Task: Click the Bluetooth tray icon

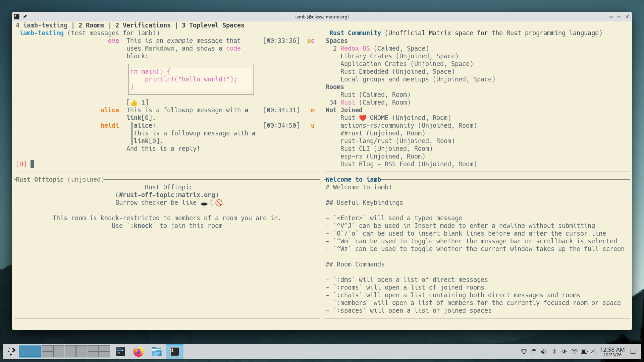Action: pyautogui.click(x=554, y=352)
